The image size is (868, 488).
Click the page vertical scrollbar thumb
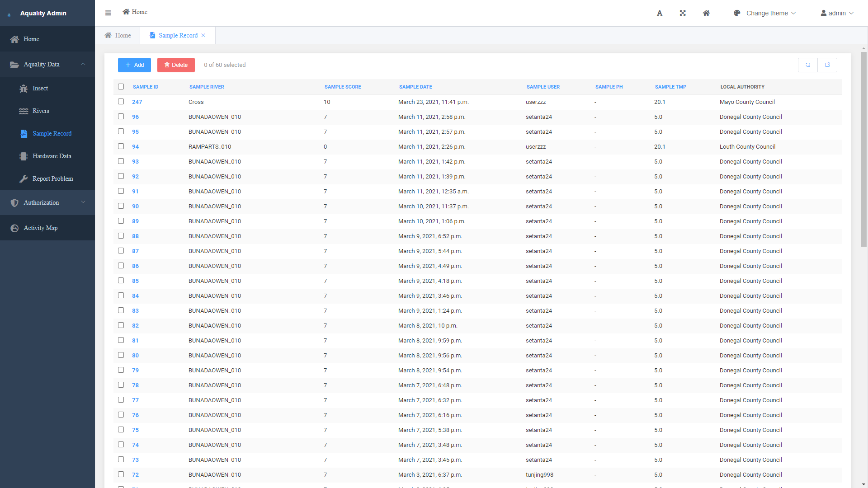click(x=863, y=149)
